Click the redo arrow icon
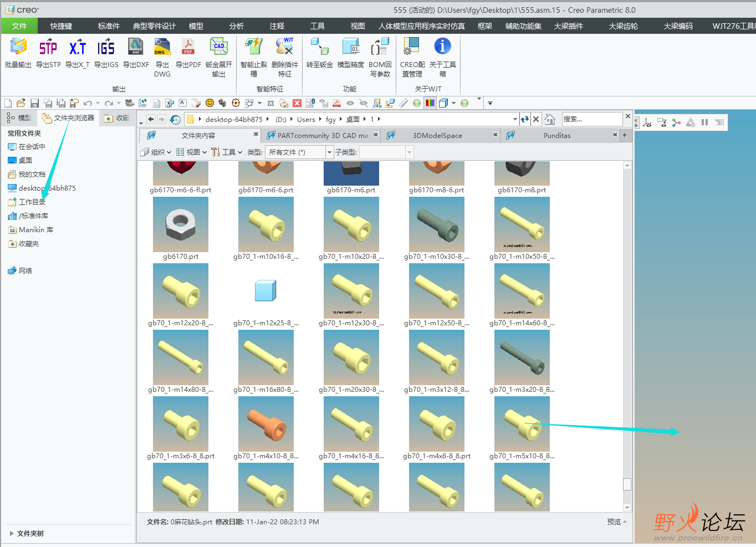Viewport: 756px width, 547px height. (109, 103)
